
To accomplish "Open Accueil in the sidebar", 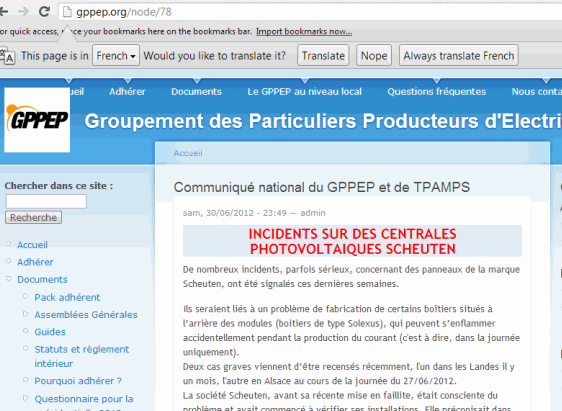I will (32, 245).
